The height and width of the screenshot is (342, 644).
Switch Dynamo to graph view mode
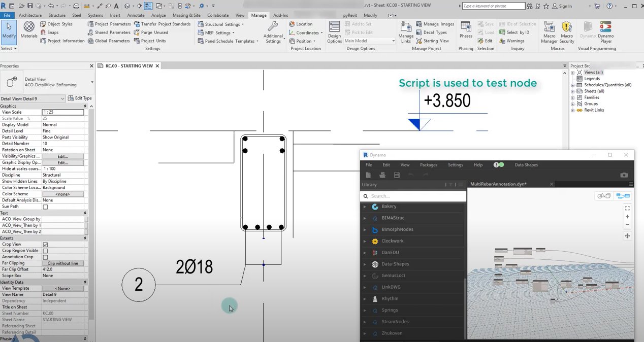(x=623, y=196)
